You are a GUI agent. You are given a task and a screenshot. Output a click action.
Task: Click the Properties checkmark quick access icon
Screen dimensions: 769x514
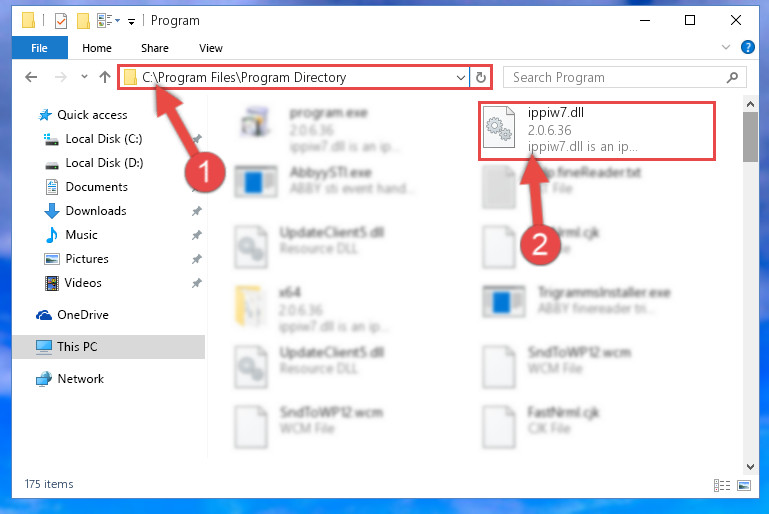(61, 21)
